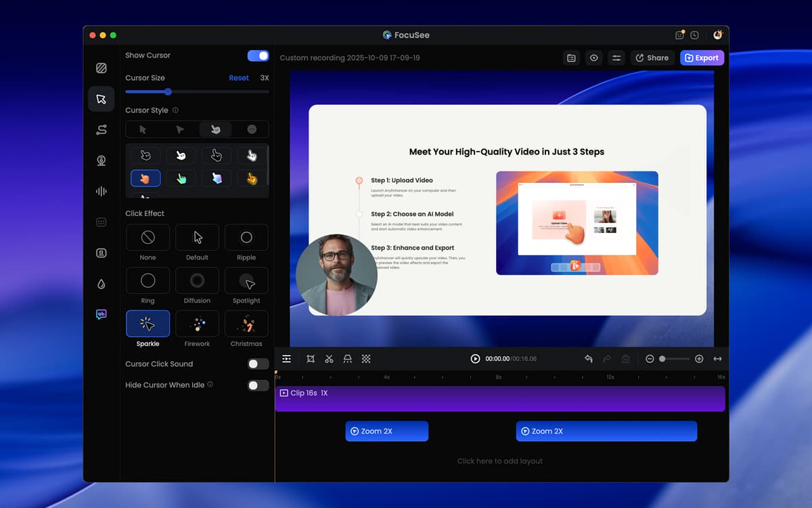
Task: Select the background settings icon in sidebar
Action: point(101,68)
